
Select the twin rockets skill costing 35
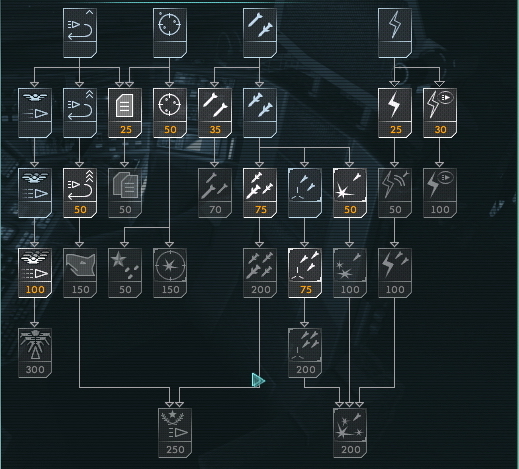point(215,113)
